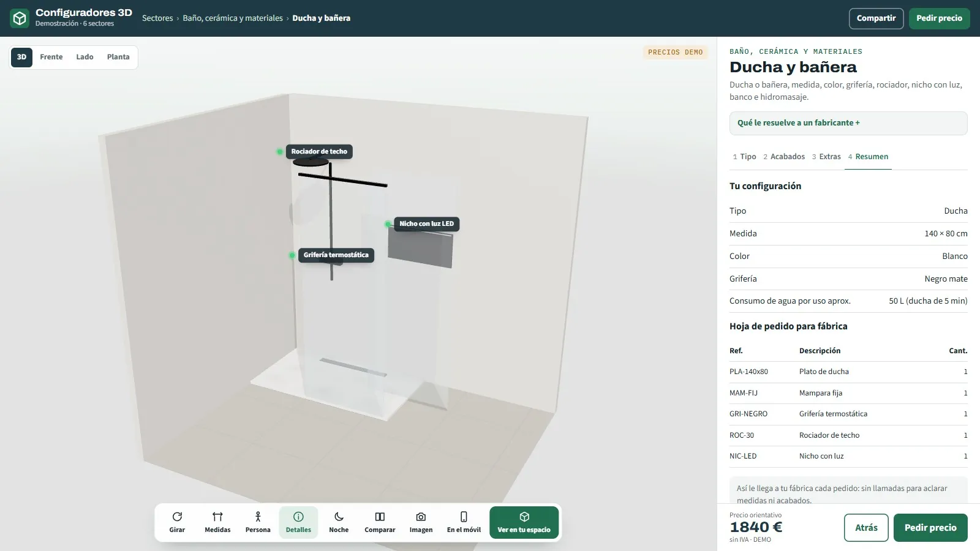Click Pedir precio beside the price
The image size is (980, 551).
point(930,528)
